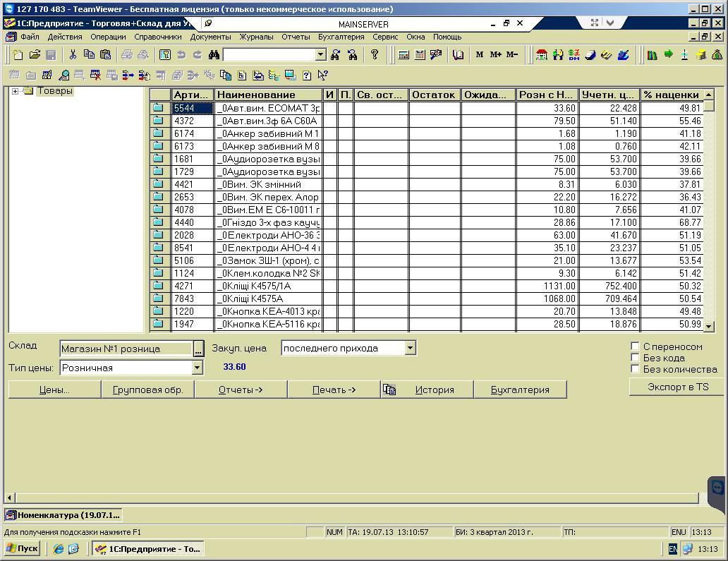
Task: Click the two people icon
Action: tap(557, 55)
